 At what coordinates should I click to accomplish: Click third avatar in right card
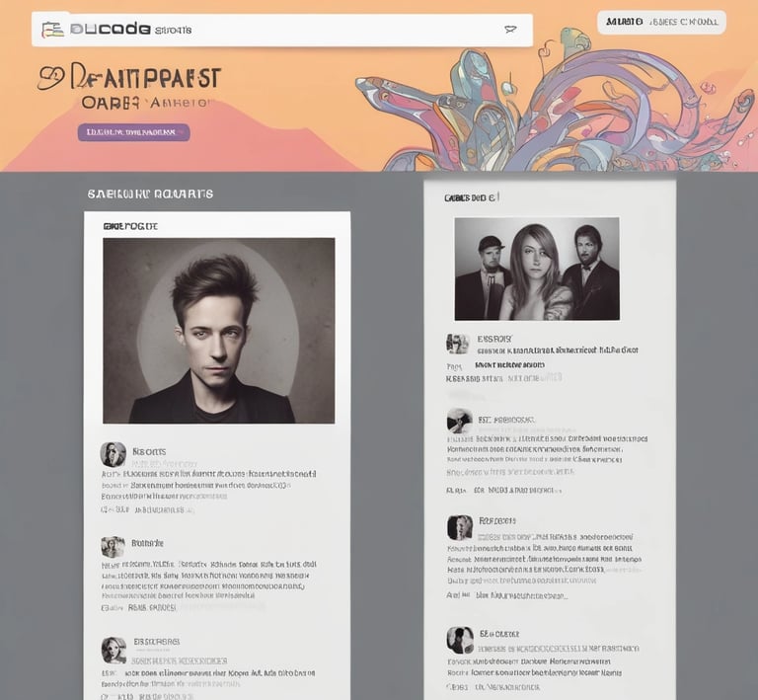tap(460, 527)
